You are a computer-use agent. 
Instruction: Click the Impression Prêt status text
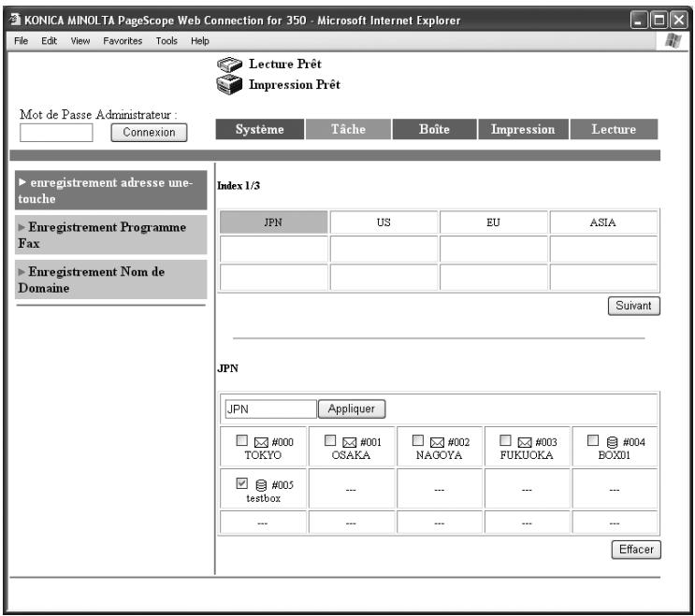pos(295,84)
